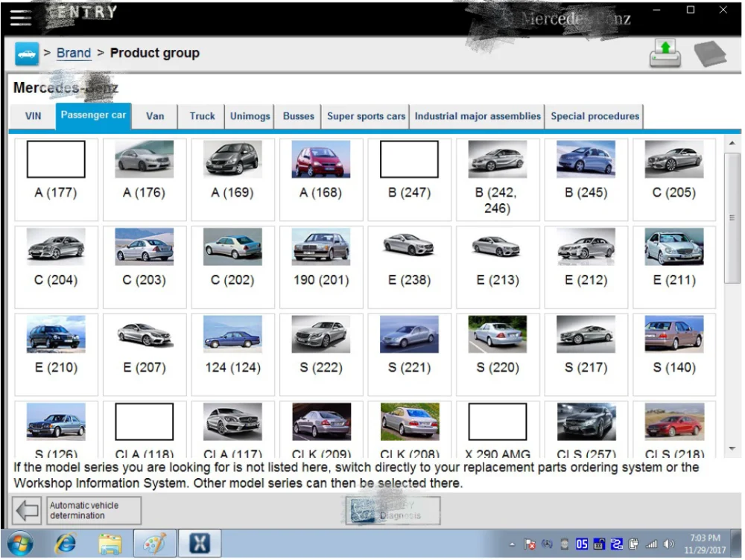The height and width of the screenshot is (560, 745).
Task: Select the A (169) car tile
Action: (x=232, y=179)
